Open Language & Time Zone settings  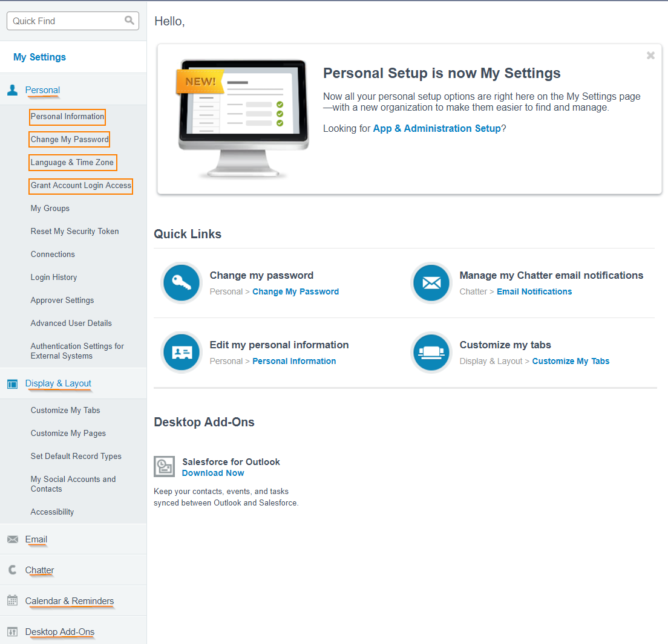coord(72,162)
